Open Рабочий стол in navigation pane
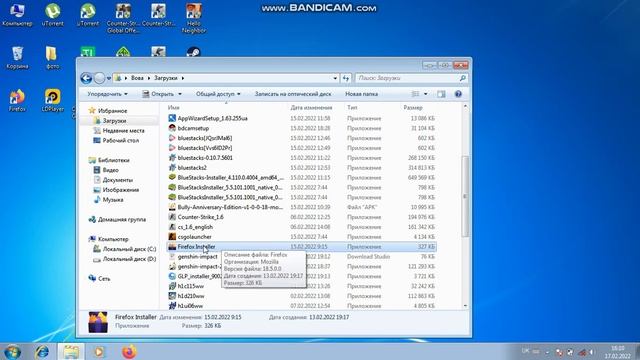This screenshot has height=360, width=640. click(120, 140)
